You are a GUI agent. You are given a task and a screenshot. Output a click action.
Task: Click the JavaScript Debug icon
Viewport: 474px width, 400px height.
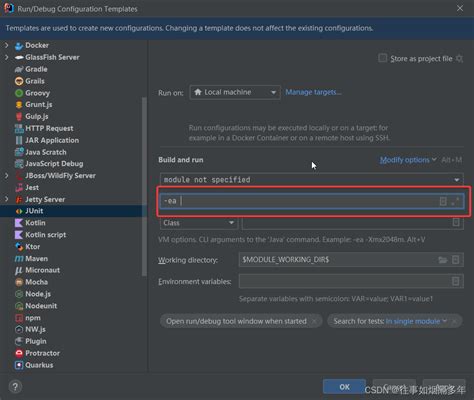(19, 164)
